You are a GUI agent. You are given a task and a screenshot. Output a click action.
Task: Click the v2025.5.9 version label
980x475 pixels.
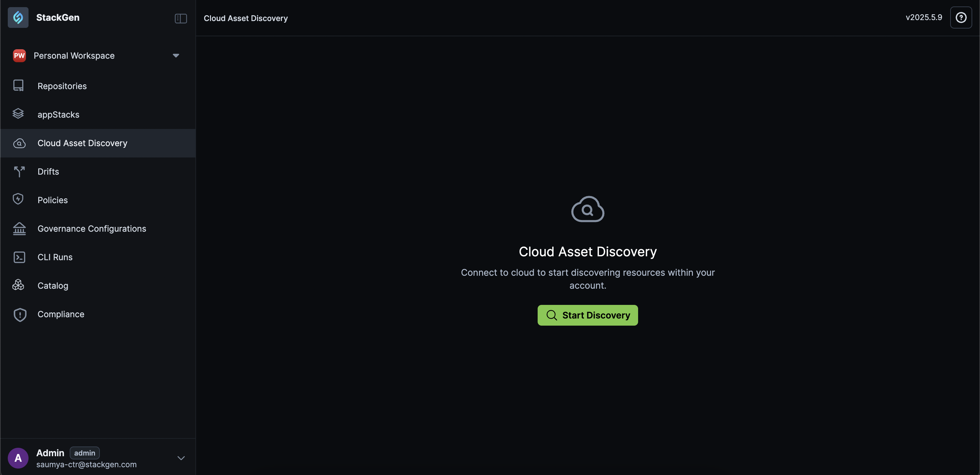click(x=924, y=17)
